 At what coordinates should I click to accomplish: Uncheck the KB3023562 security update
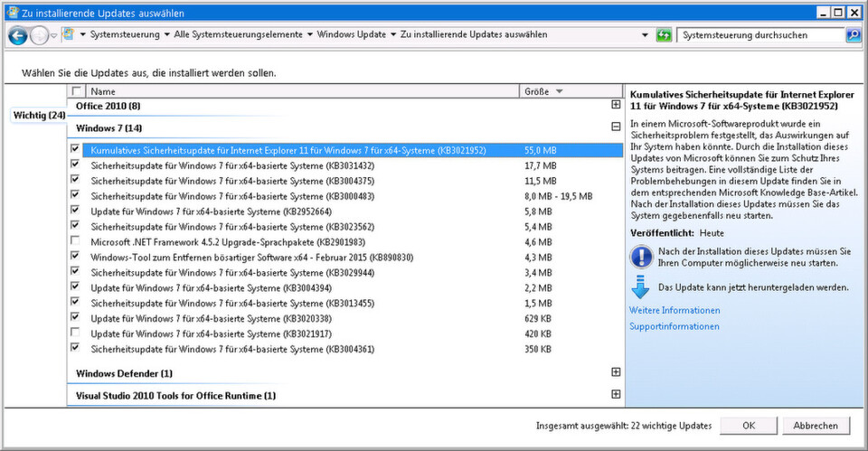tap(75, 225)
